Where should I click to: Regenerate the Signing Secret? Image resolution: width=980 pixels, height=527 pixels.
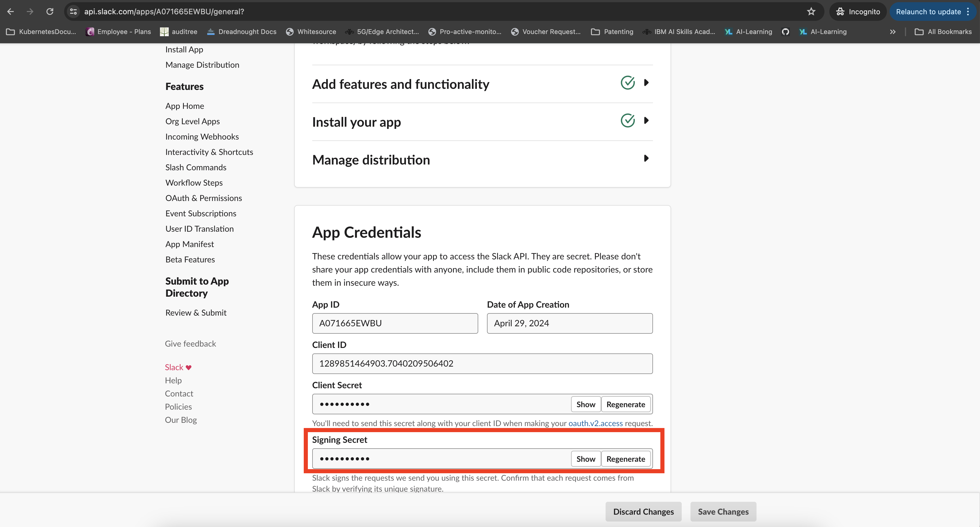[x=625, y=459]
